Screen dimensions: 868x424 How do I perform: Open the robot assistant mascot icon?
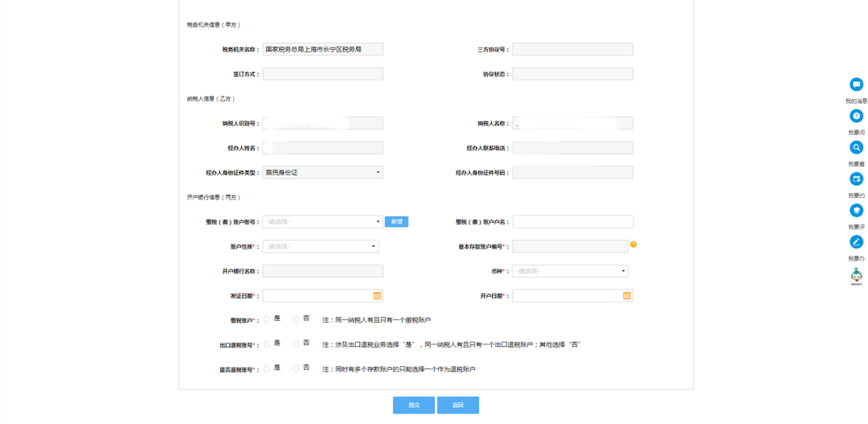tap(856, 276)
